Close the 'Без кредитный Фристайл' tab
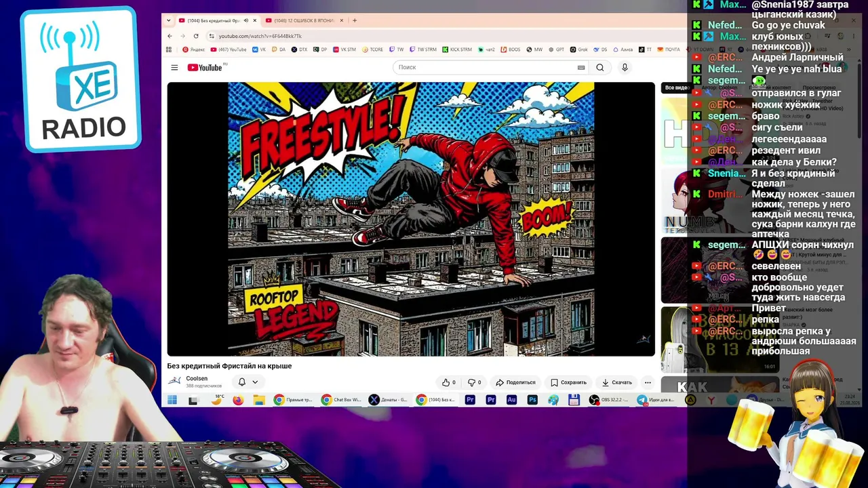 point(255,21)
